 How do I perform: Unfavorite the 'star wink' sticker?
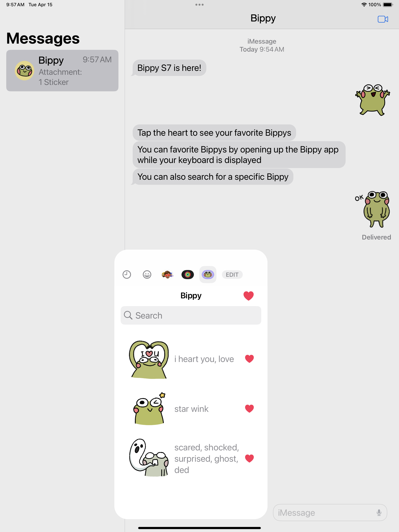coord(249,409)
